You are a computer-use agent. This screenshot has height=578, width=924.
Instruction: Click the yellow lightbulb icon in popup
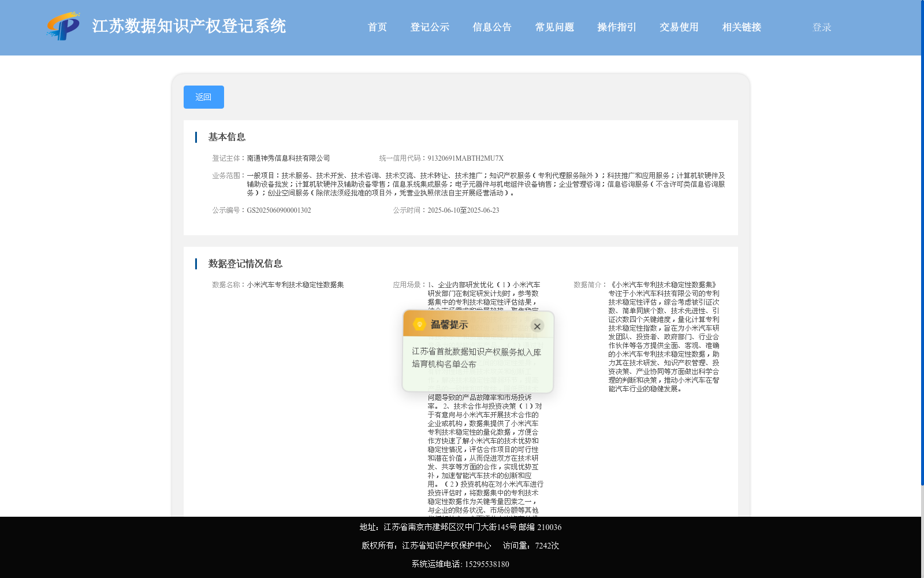[420, 325]
